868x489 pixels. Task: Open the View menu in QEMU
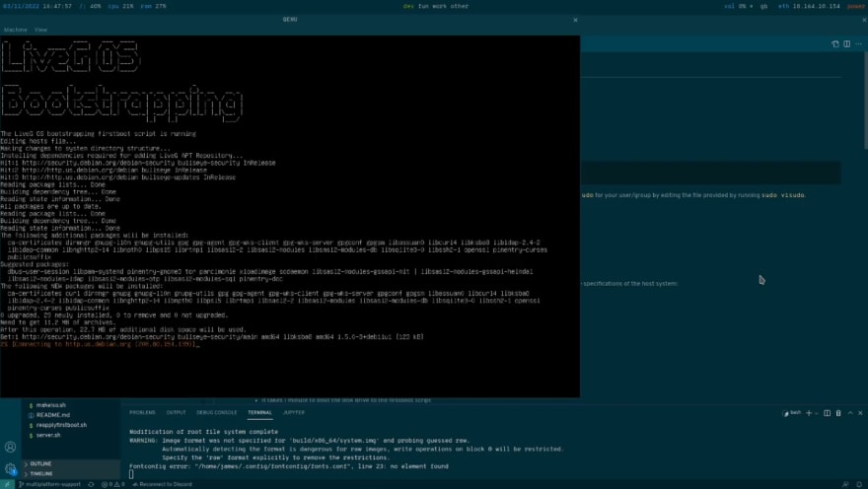(x=41, y=30)
